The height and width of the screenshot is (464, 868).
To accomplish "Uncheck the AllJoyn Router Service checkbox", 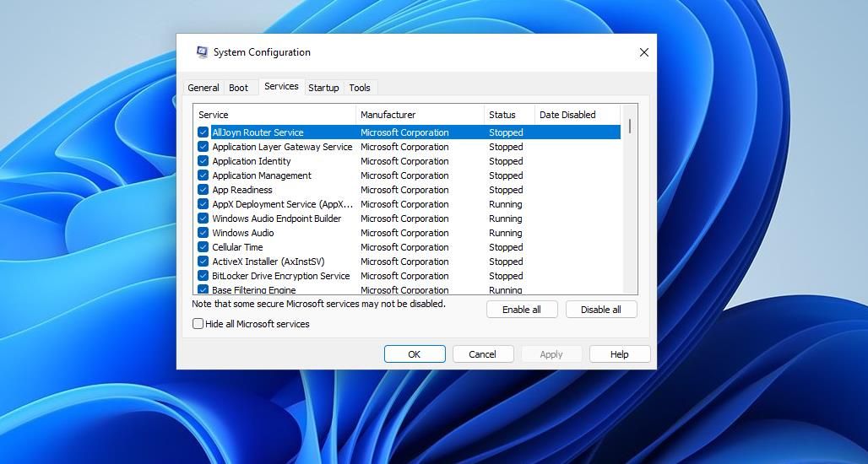I will point(203,132).
